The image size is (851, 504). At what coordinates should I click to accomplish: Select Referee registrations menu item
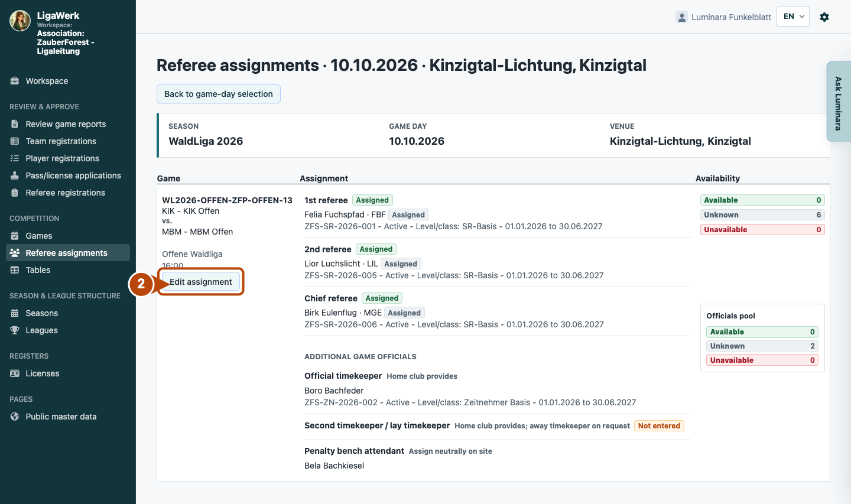pyautogui.click(x=68, y=193)
